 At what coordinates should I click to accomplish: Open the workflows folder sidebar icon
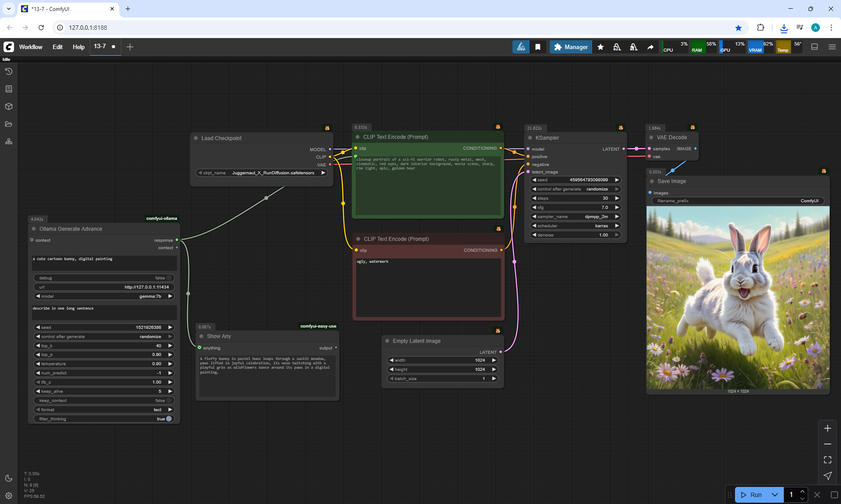tap(9, 124)
